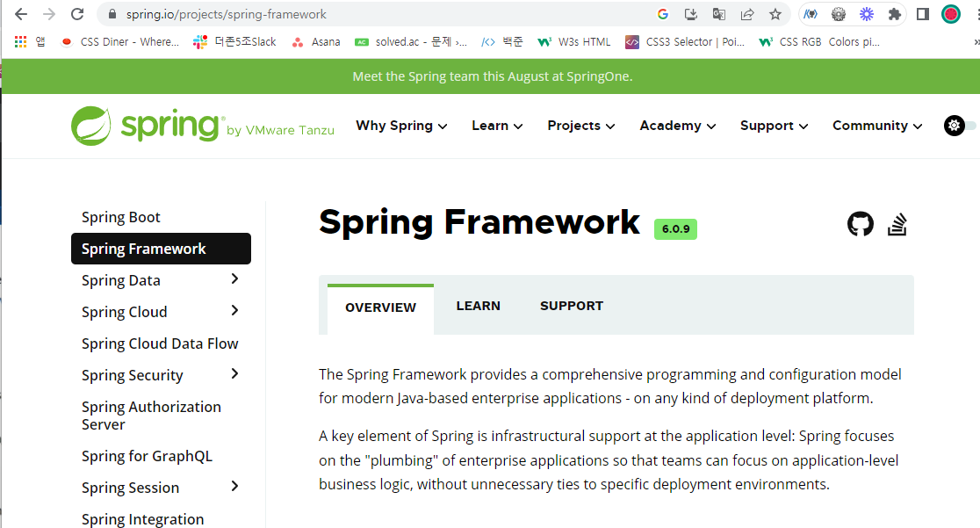Screen dimensions: 980x528
Task: Select the OVERVIEW tab
Action: 380,307
